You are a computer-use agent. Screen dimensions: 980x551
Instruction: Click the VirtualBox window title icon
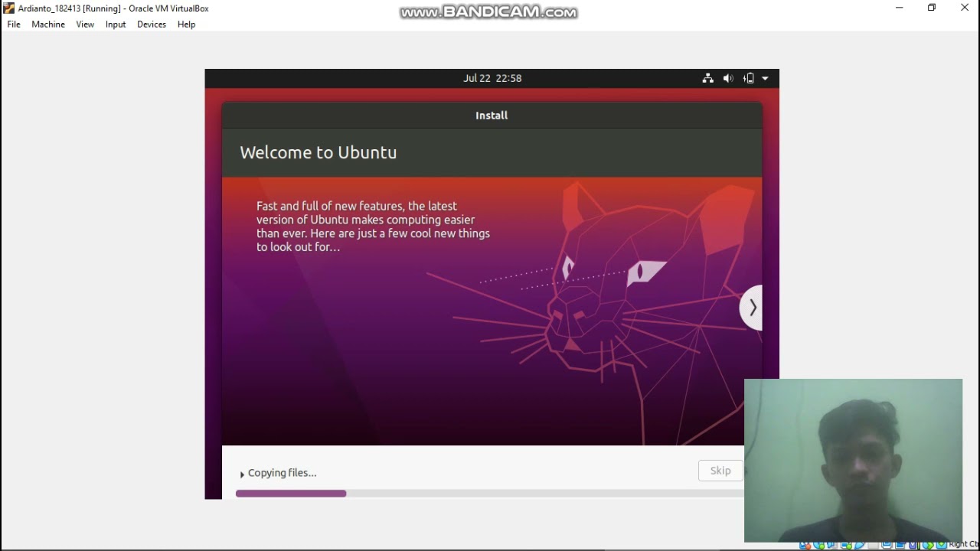tap(8, 8)
